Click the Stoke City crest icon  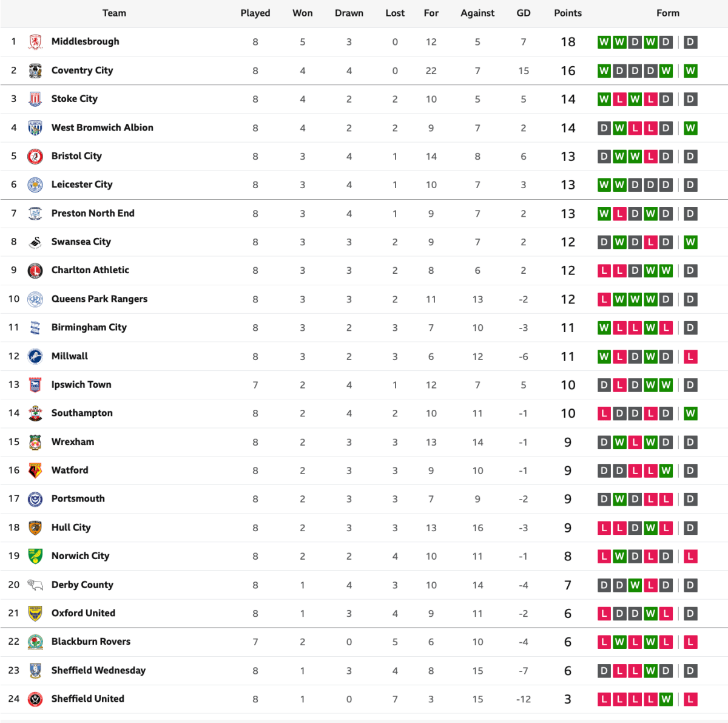click(x=35, y=99)
